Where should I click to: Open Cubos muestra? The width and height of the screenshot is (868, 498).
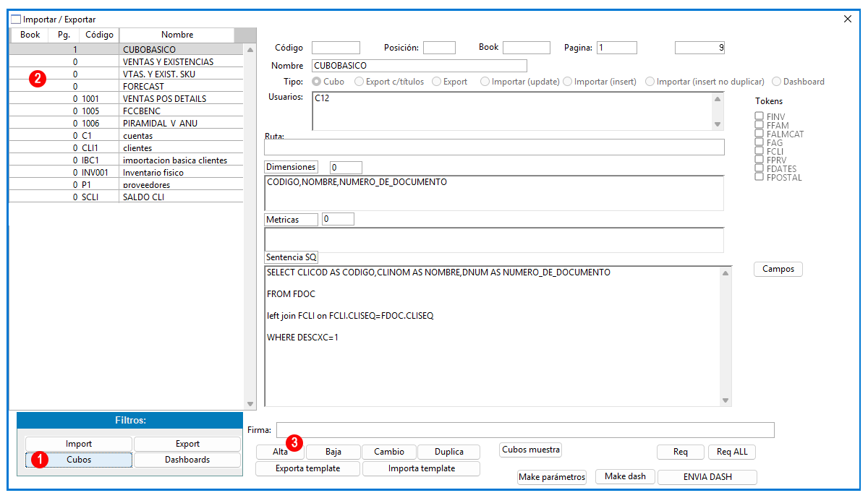coord(531,450)
